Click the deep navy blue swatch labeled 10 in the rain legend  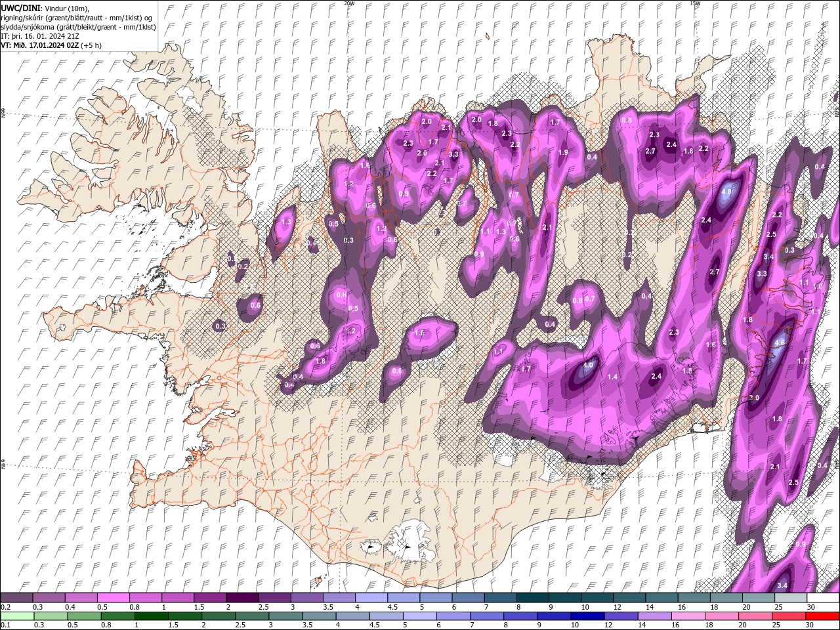(x=586, y=616)
